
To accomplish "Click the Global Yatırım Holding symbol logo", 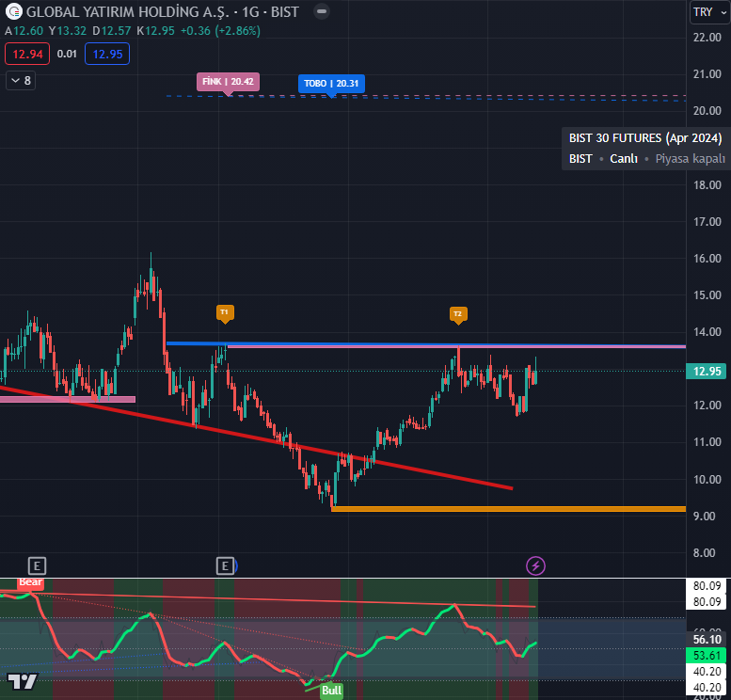I will click(13, 11).
